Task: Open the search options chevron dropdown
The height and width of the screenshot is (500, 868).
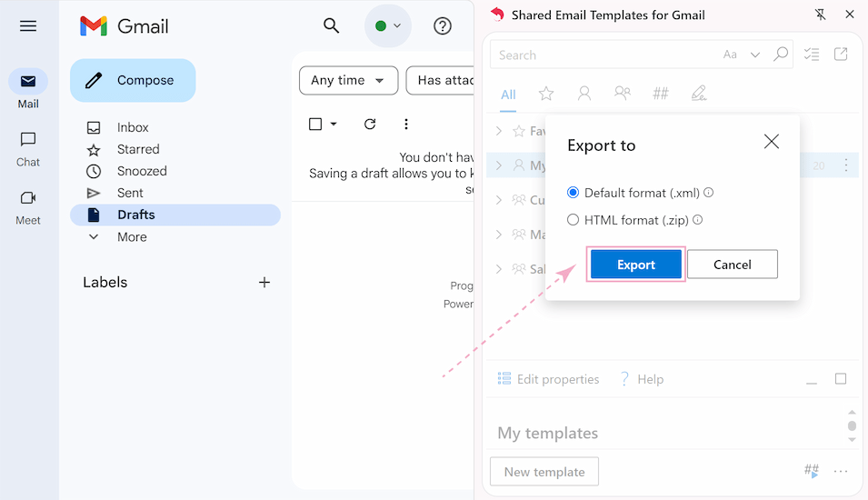Action: [x=755, y=55]
